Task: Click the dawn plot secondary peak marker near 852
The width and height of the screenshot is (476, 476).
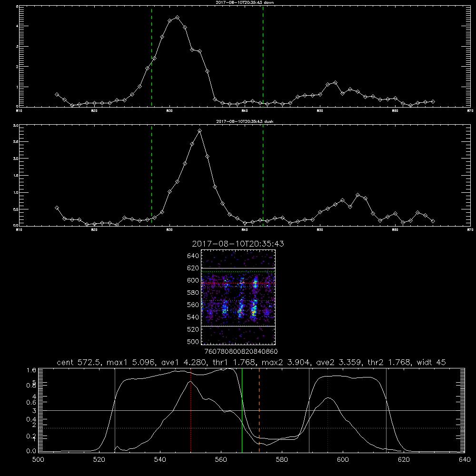Action: 335,82
